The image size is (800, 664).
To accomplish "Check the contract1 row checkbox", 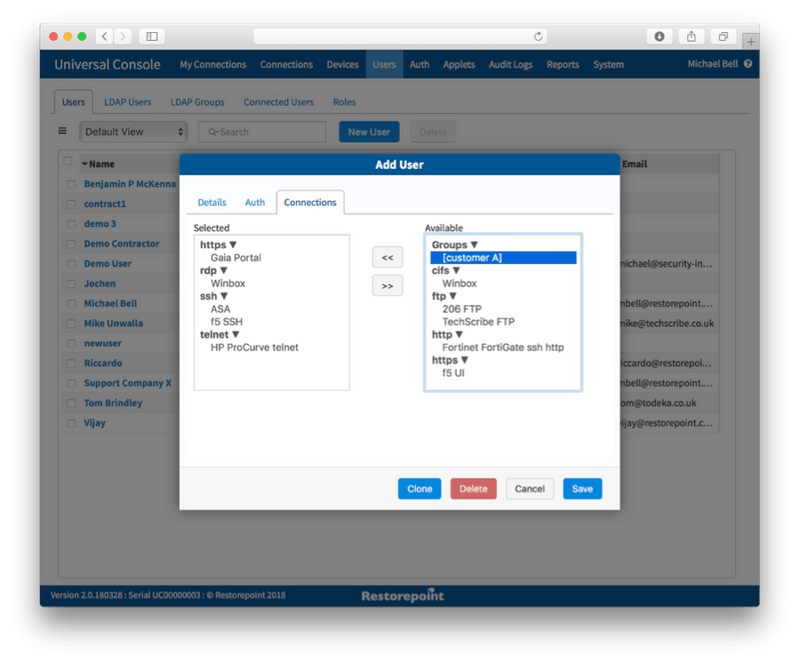I will pos(71,204).
